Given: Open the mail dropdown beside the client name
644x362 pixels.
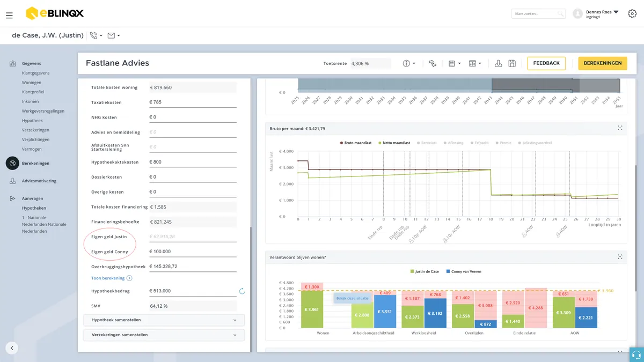Looking at the screenshot, I should (x=114, y=35).
